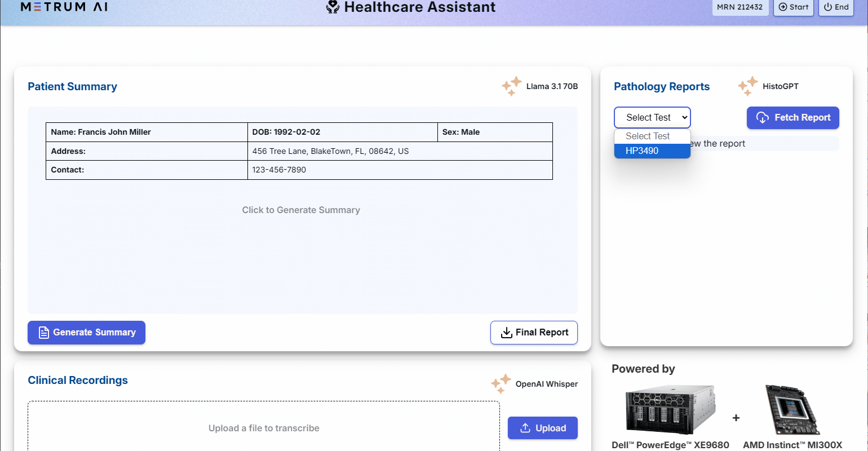
Task: Fetch the pathology report
Action: (793, 117)
